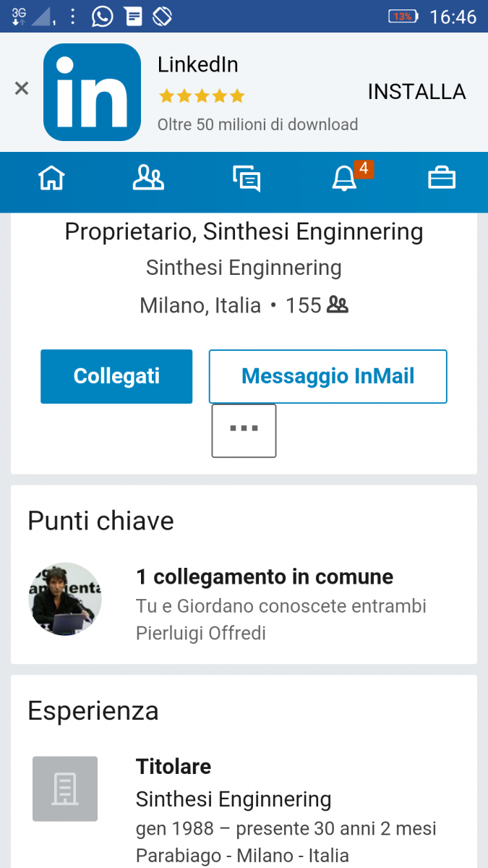The height and width of the screenshot is (868, 488).
Task: Open the Titolare experience entry
Action: tap(174, 767)
